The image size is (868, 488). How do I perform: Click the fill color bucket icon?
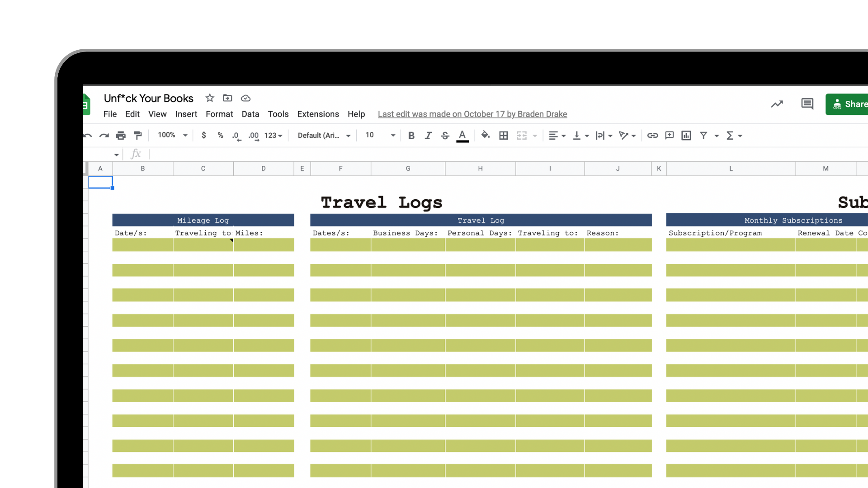(485, 135)
